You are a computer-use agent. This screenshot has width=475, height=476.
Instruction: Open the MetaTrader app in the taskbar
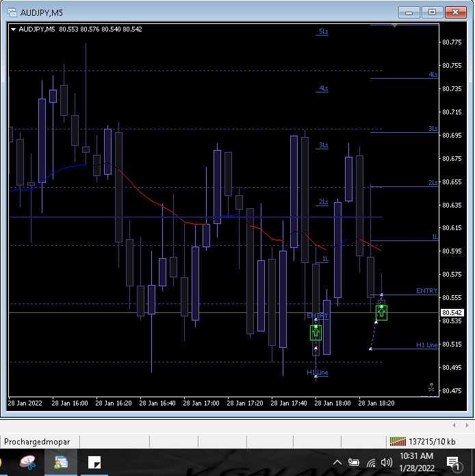click(x=61, y=463)
